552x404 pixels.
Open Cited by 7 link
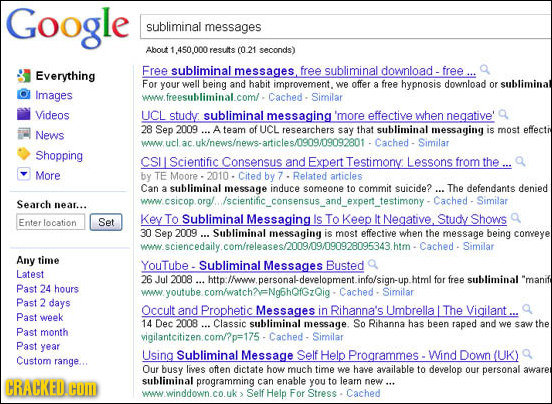(x=261, y=176)
